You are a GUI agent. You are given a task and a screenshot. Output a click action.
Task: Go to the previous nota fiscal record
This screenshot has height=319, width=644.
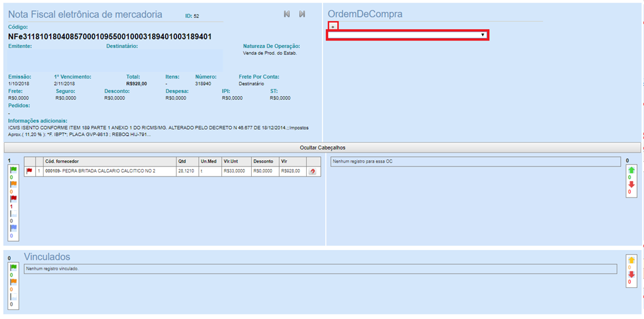(287, 14)
